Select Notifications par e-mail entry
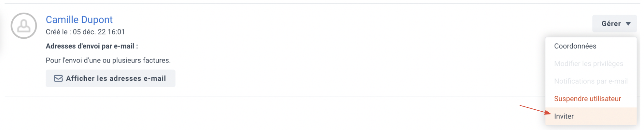Image resolution: width=644 pixels, height=130 pixels. click(591, 81)
